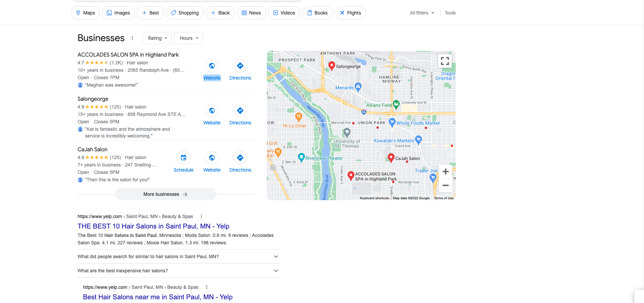Screen dimensions: 644x303
Task: Switch to the News tab
Action: click(251, 13)
